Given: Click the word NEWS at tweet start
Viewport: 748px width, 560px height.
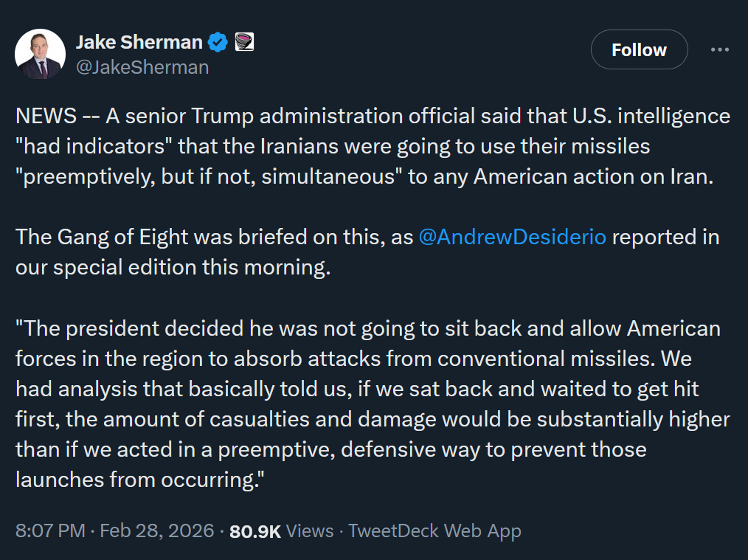Looking at the screenshot, I should tap(46, 116).
